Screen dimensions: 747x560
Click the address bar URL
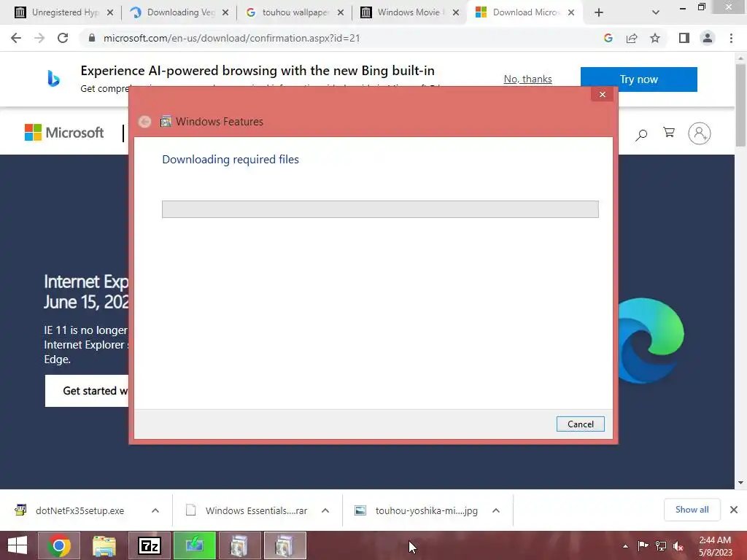tap(231, 38)
